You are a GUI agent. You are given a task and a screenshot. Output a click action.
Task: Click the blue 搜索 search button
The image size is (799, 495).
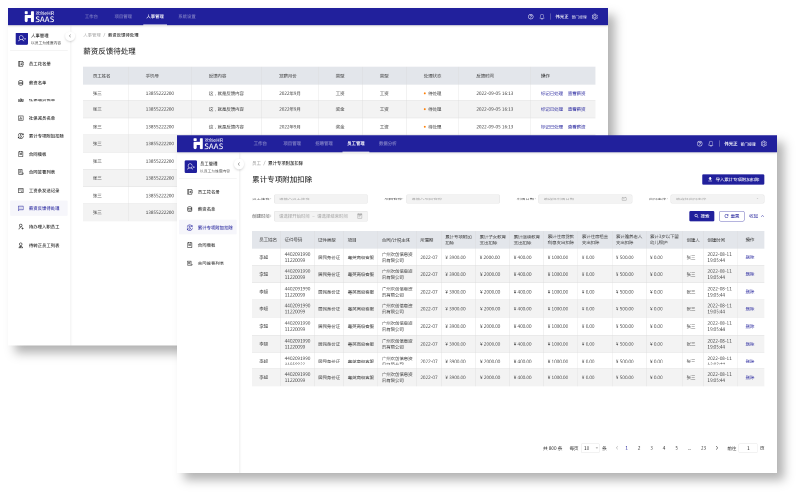(x=701, y=216)
